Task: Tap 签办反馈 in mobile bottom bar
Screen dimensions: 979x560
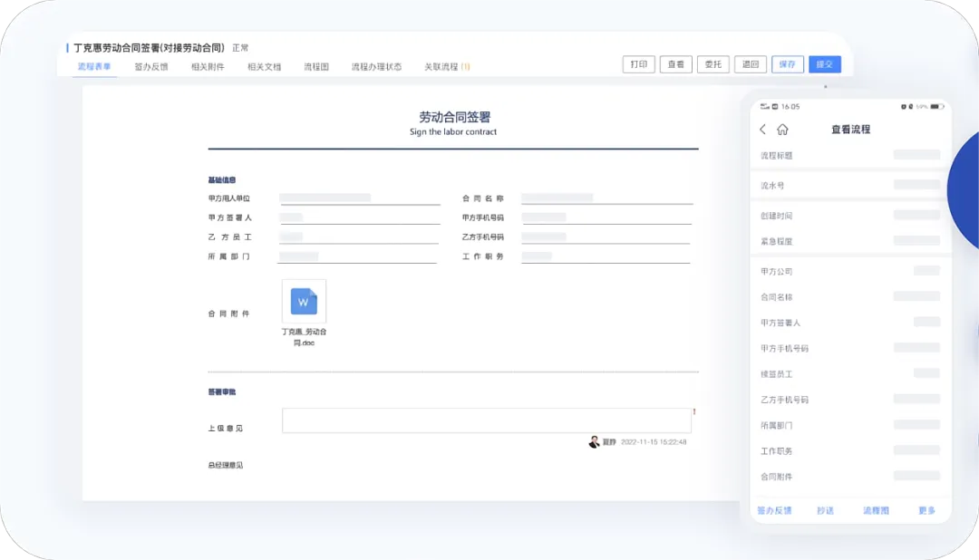Action: 774,511
